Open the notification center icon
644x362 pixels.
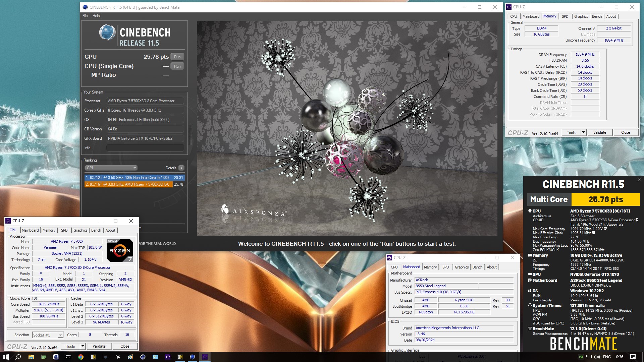coord(633,357)
